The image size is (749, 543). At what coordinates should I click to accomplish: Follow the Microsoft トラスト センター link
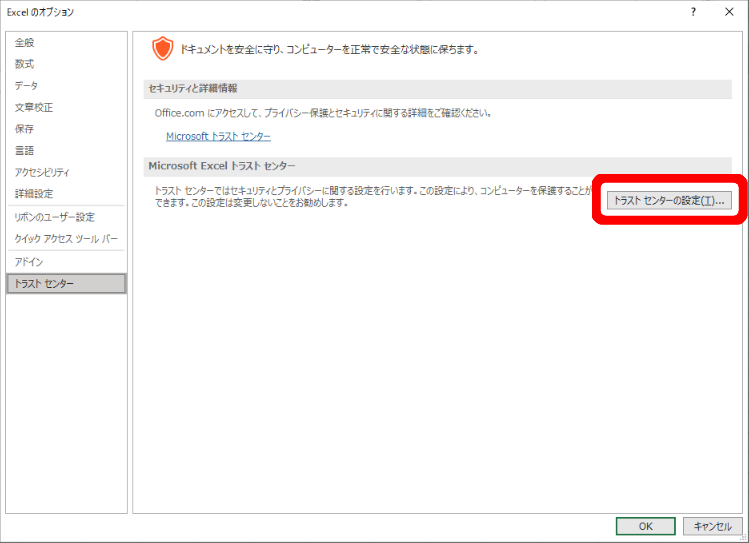(x=218, y=136)
